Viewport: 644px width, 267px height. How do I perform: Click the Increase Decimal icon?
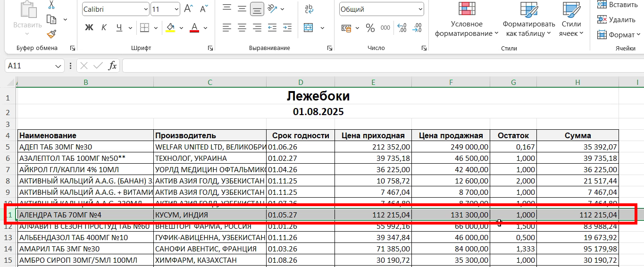[401, 28]
